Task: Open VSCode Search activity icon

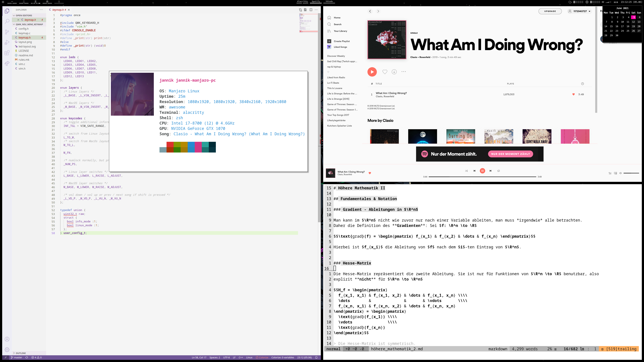Action: coord(7,21)
